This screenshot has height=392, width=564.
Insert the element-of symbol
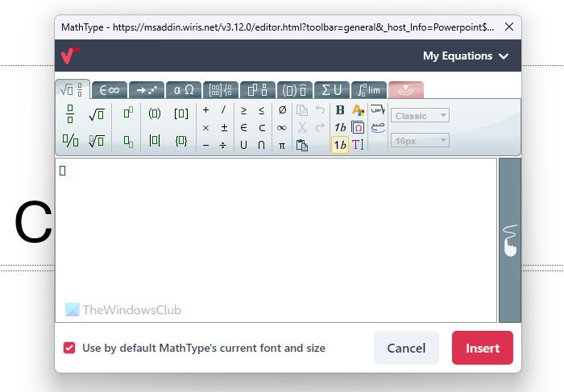pos(243,127)
